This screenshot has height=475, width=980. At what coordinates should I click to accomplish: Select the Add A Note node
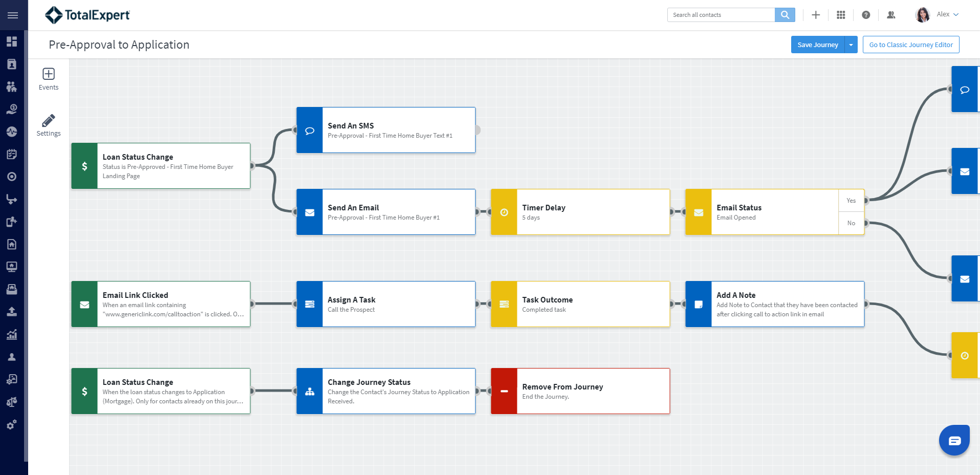[x=775, y=304]
